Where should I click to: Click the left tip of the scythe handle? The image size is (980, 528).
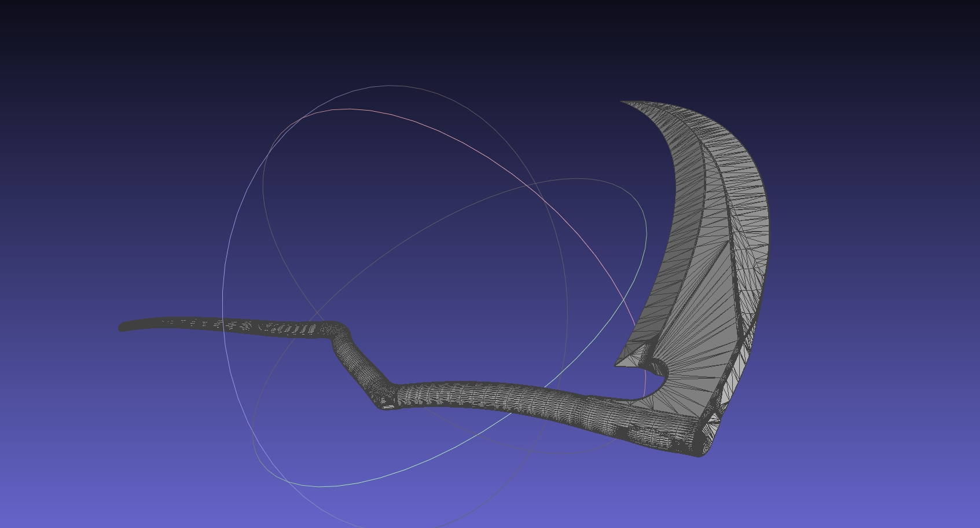(122, 327)
